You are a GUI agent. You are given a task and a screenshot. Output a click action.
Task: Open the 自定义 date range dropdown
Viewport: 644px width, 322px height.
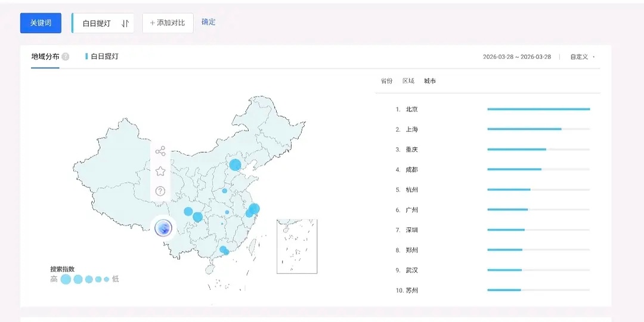click(582, 57)
